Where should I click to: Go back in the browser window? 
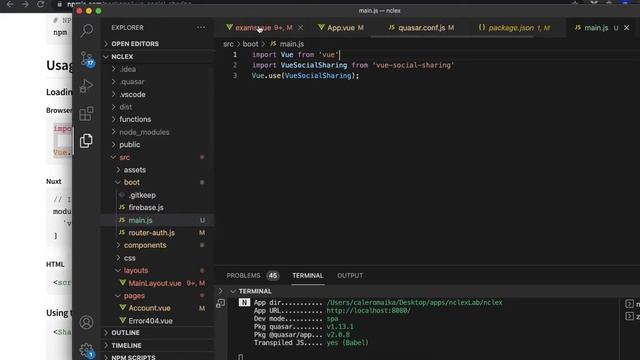pos(10,4)
